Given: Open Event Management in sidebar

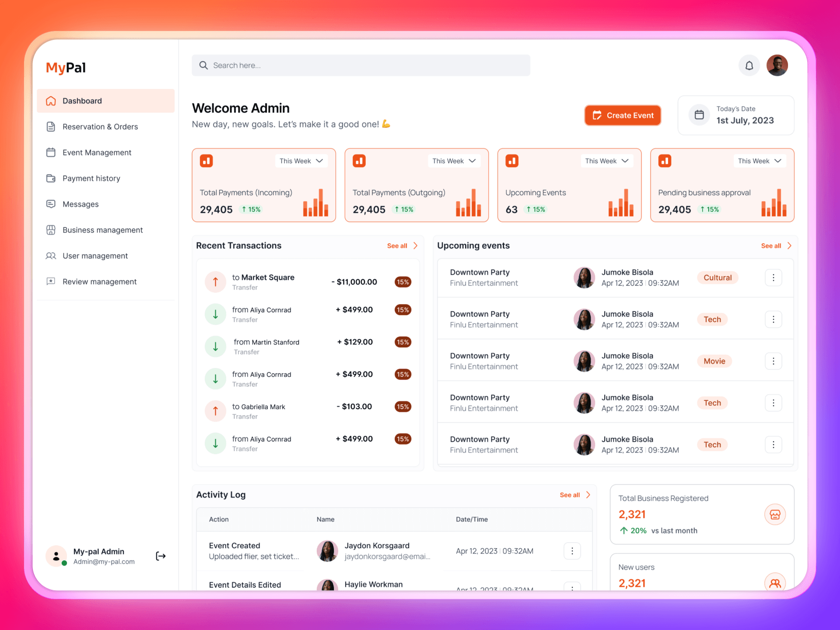Looking at the screenshot, I should pos(97,152).
